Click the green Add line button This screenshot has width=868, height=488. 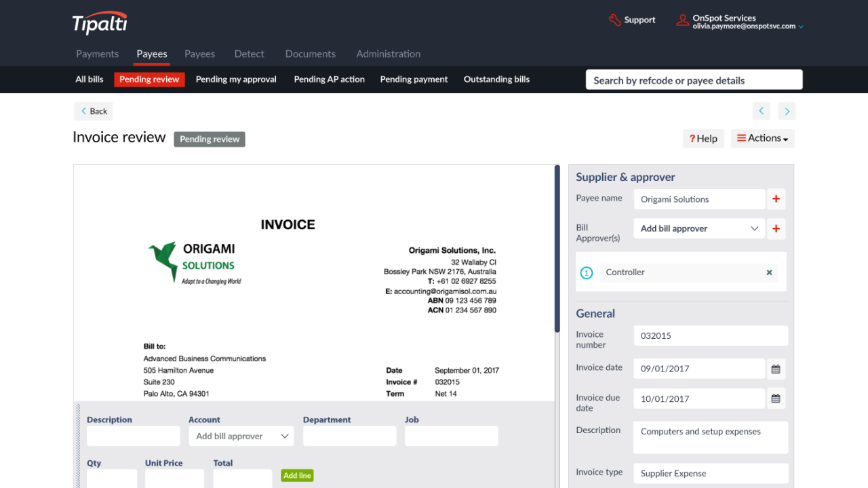click(297, 475)
